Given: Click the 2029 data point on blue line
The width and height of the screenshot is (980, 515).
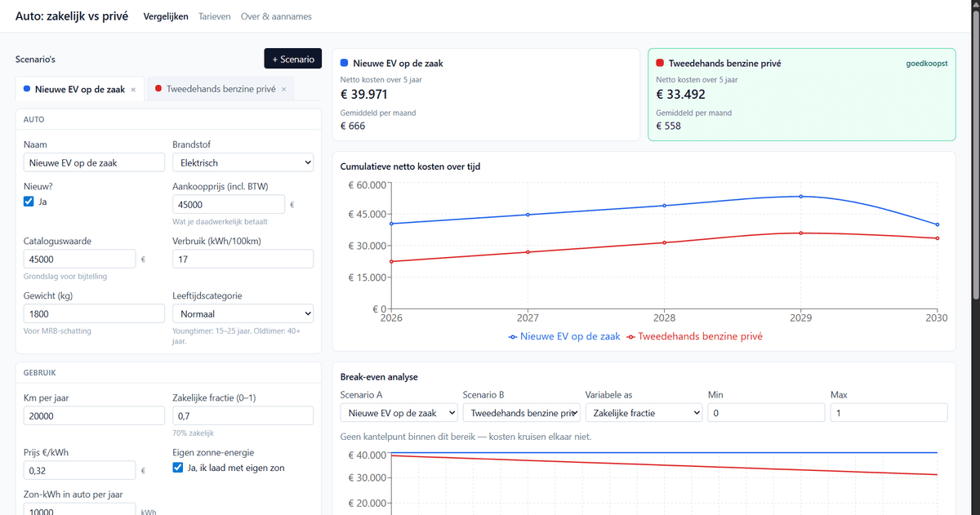Looking at the screenshot, I should point(801,196).
